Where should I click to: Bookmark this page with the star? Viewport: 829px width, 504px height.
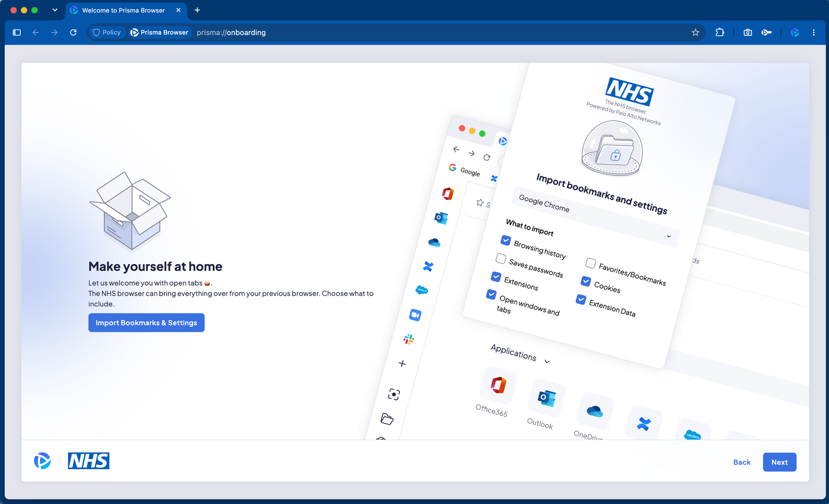point(696,32)
